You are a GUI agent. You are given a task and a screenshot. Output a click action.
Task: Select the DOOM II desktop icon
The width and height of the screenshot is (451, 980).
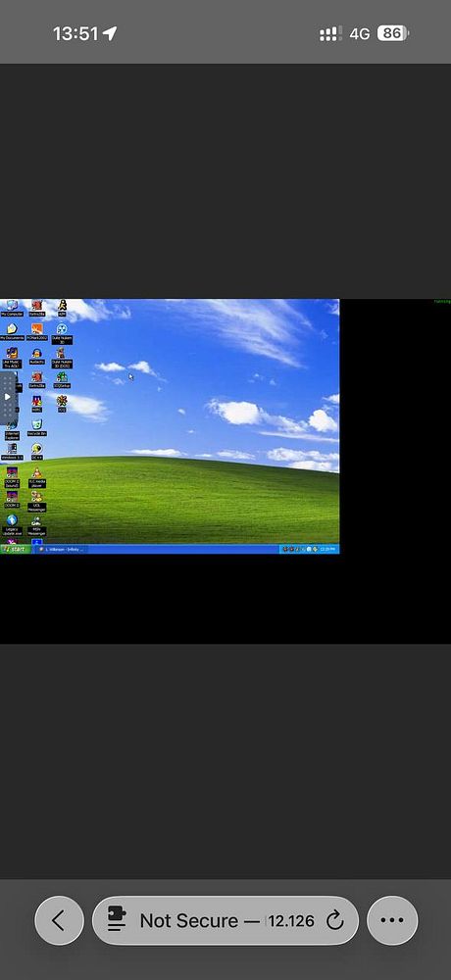(12, 500)
